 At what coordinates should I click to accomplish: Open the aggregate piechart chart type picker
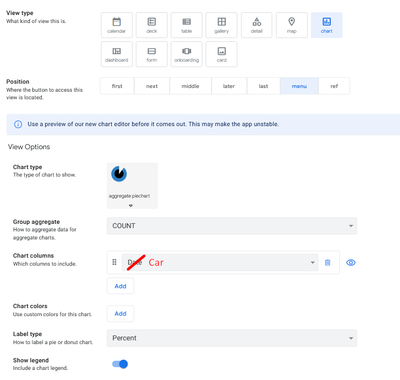(x=132, y=186)
